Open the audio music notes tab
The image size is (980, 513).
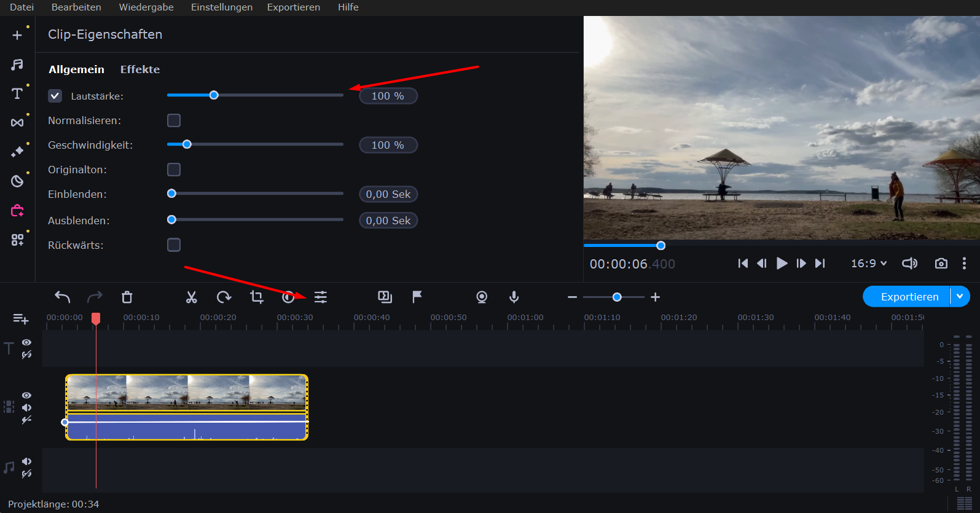[x=17, y=65]
